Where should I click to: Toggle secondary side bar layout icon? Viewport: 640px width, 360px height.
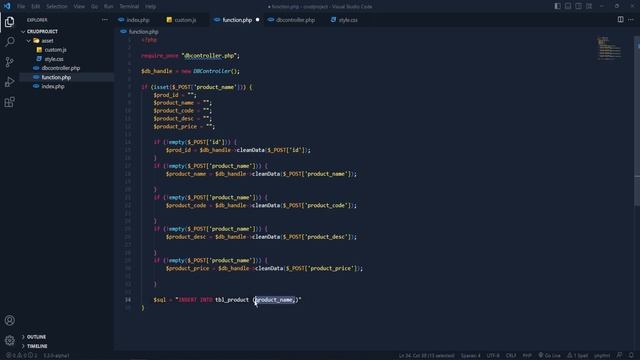tap(578, 6)
